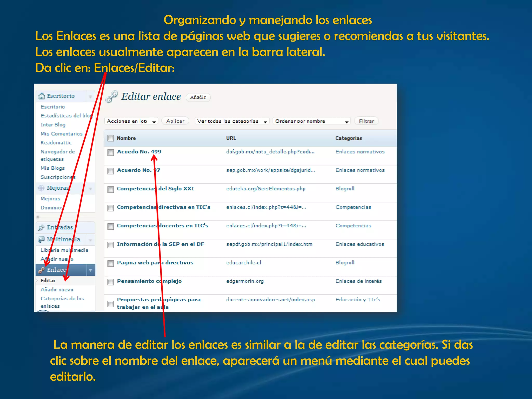Screen dimensions: 532x399
Task: Open the Ordenar por nombre dropdown
Action: (312, 121)
